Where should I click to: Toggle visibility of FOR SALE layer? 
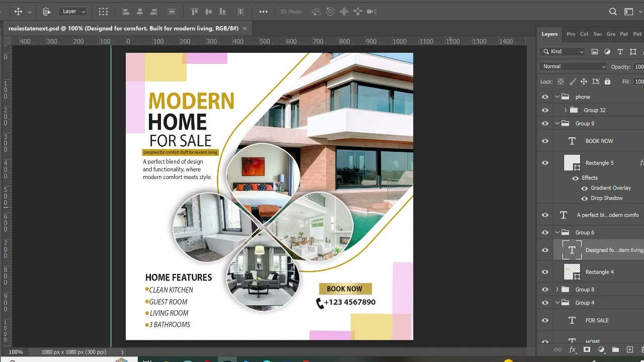click(x=545, y=320)
